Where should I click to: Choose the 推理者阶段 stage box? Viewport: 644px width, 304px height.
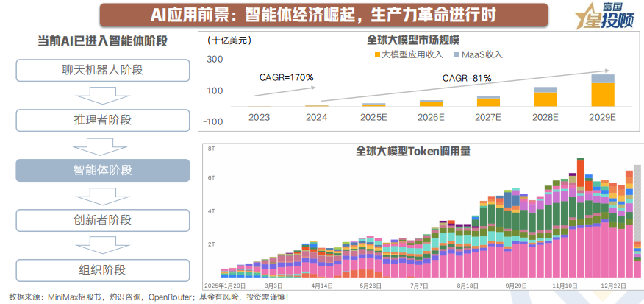(103, 120)
